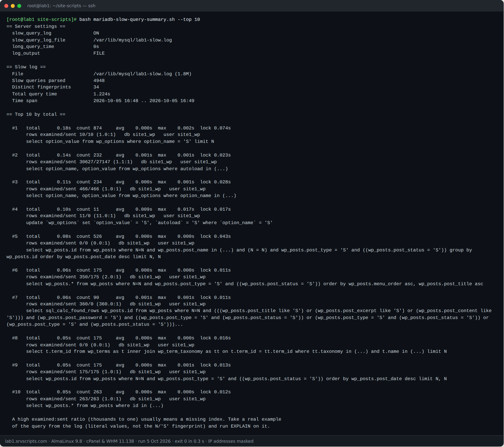504x447 pixels.
Task: Click the slow_query_log value 'ON'
Action: pos(96,33)
